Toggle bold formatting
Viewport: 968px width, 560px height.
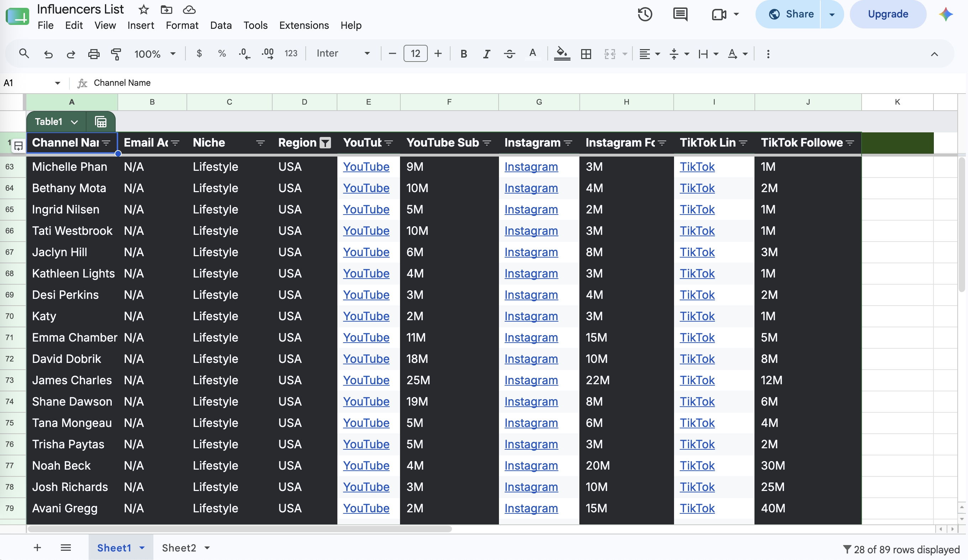[x=464, y=54]
